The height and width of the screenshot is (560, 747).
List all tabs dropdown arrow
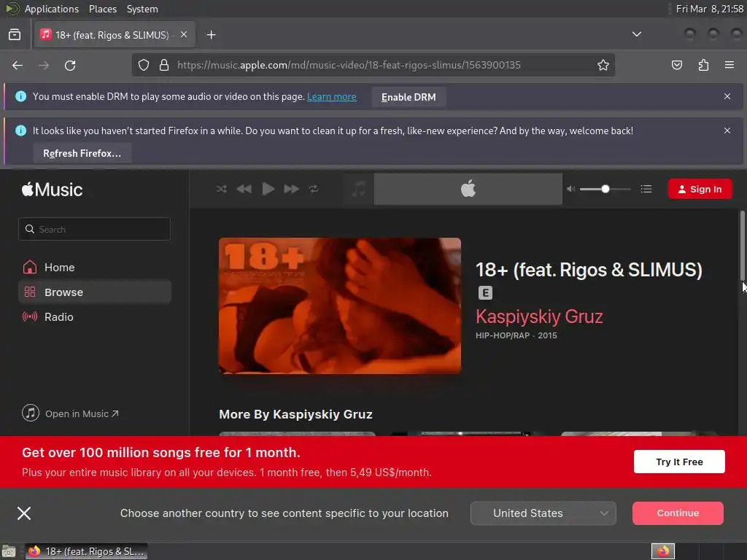coord(636,34)
